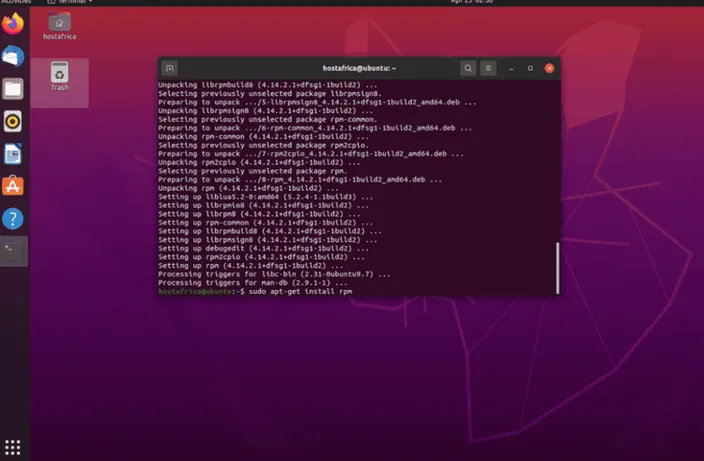This screenshot has height=461, width=704.
Task: Open the hostafrica home folder on desktop
Action: tap(59, 26)
